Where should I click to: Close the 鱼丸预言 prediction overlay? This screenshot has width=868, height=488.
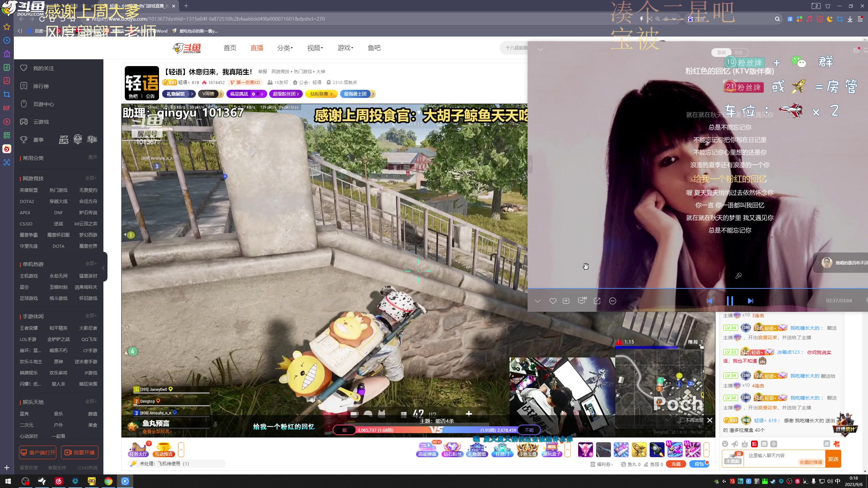(710, 420)
